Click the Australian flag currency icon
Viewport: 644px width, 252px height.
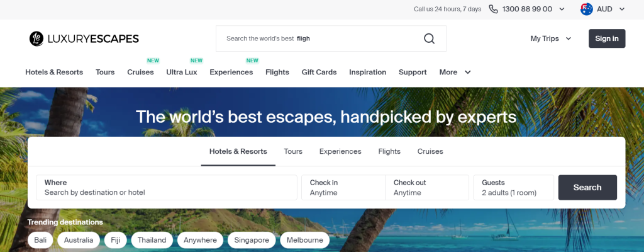587,9
